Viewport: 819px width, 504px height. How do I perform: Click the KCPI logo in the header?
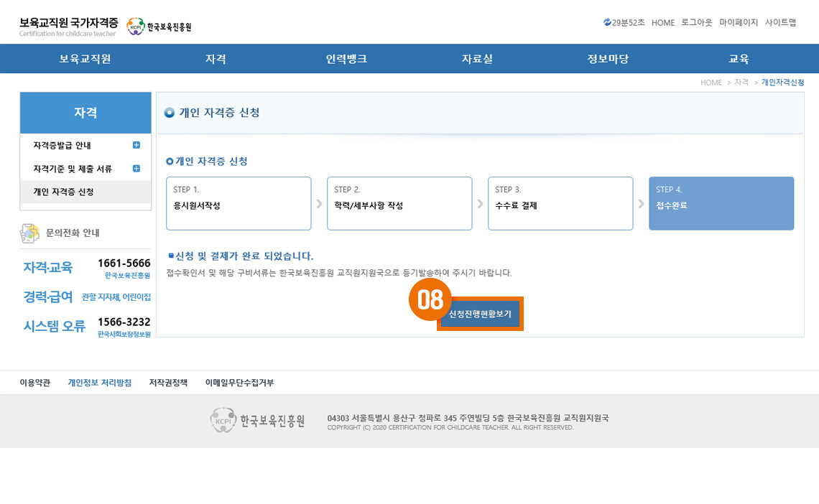pyautogui.click(x=159, y=27)
